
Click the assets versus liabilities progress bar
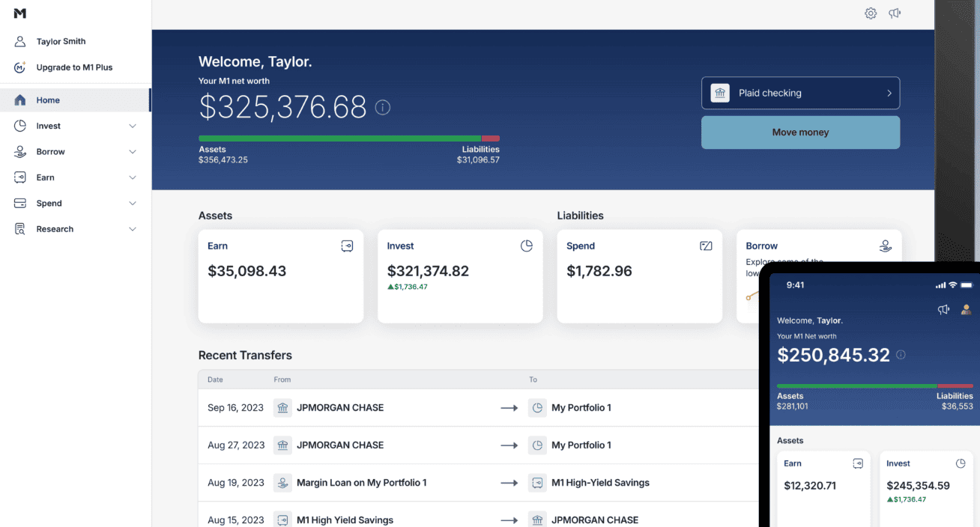348,138
